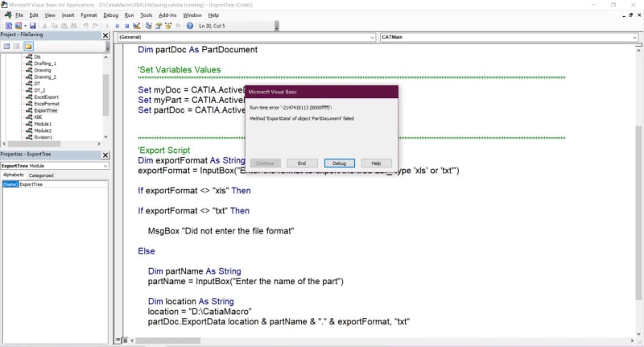Save the project with the floppy icon
644x347 pixels.
pyautogui.click(x=33, y=26)
